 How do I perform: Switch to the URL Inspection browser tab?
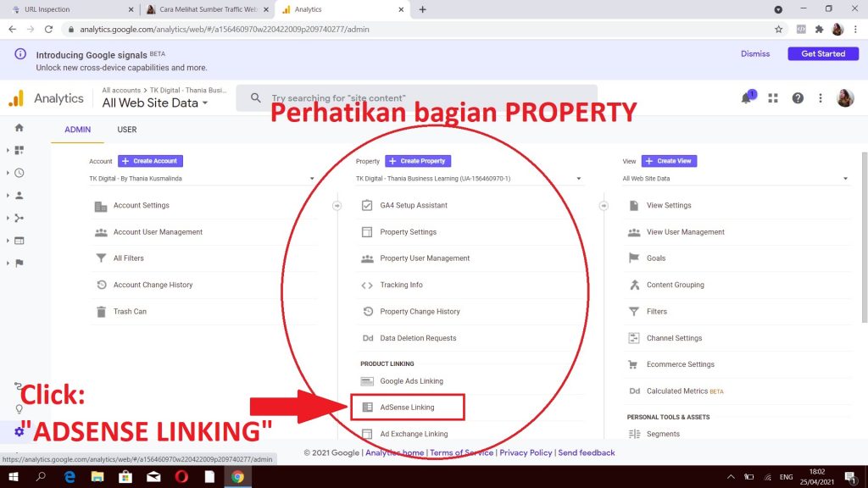(x=70, y=9)
